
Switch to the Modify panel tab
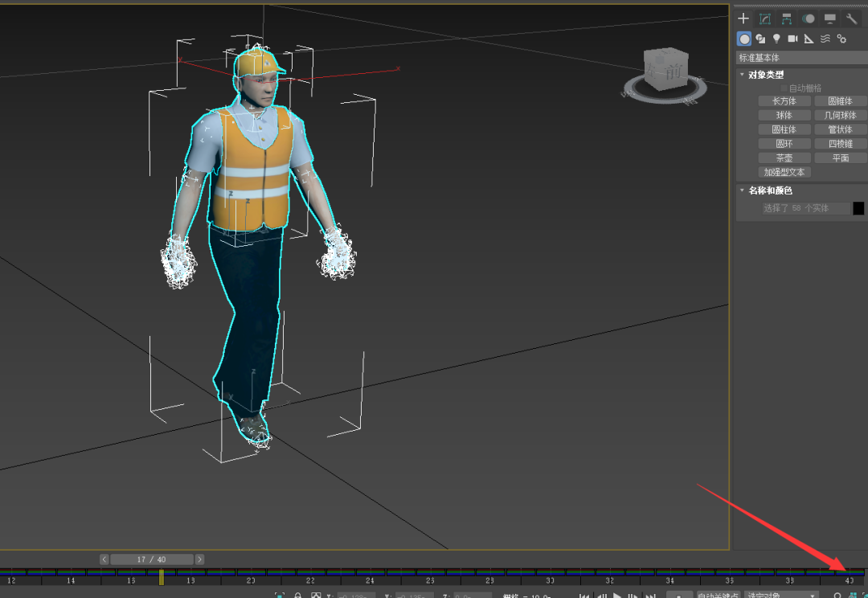[x=765, y=18]
